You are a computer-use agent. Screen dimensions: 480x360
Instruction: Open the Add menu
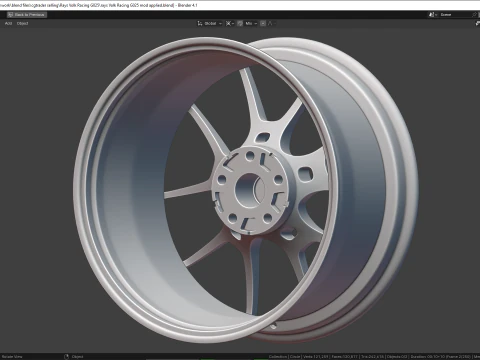pos(9,23)
